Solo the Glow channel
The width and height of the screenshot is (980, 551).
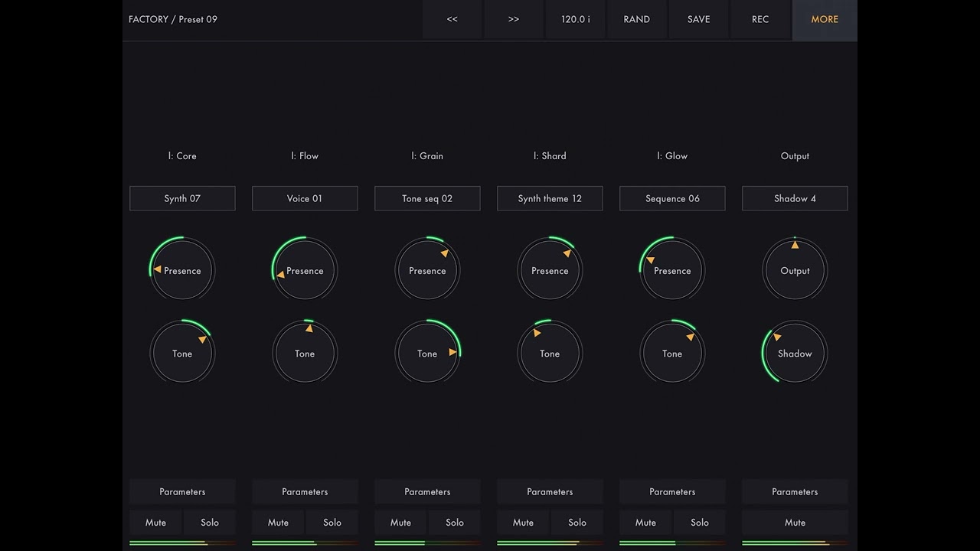click(x=700, y=523)
